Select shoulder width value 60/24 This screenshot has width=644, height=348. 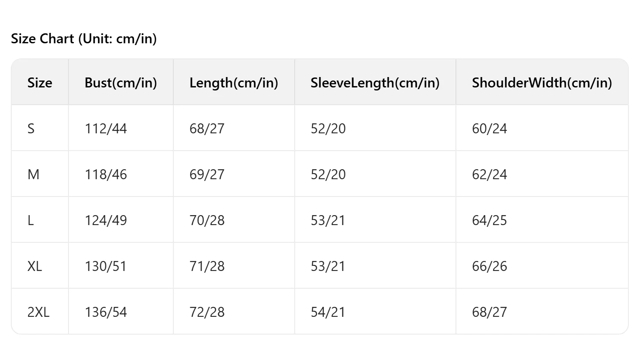[489, 129]
